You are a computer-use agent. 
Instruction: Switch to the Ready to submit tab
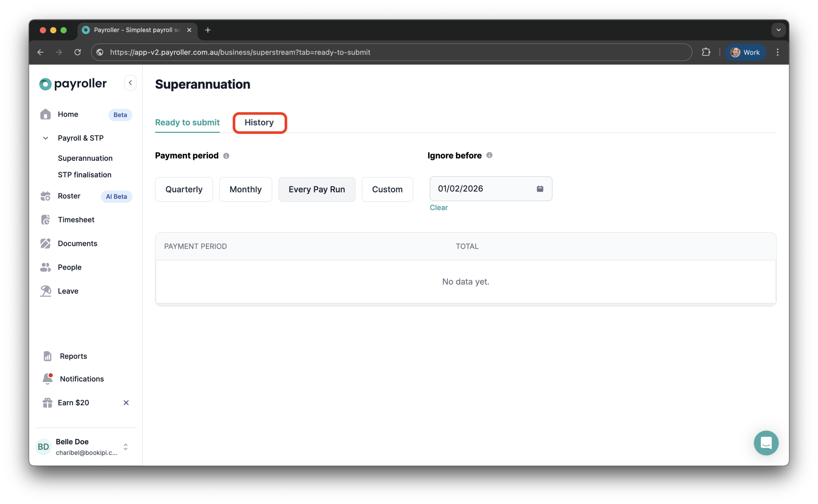(x=188, y=122)
